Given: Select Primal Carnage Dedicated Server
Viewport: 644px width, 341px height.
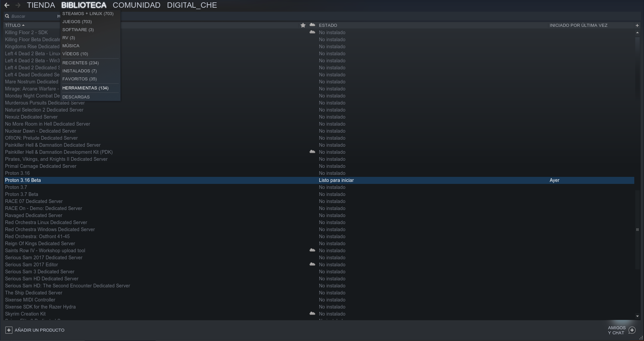Looking at the screenshot, I should coord(41,166).
